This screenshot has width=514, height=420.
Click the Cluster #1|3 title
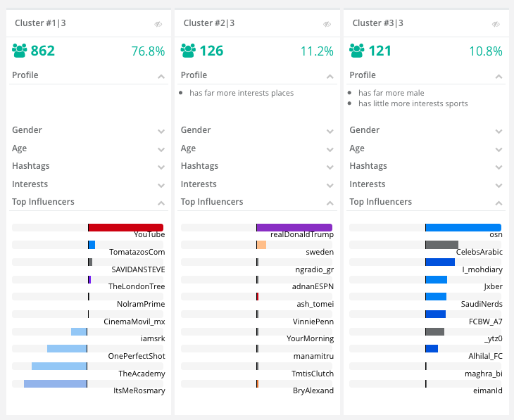40,23
